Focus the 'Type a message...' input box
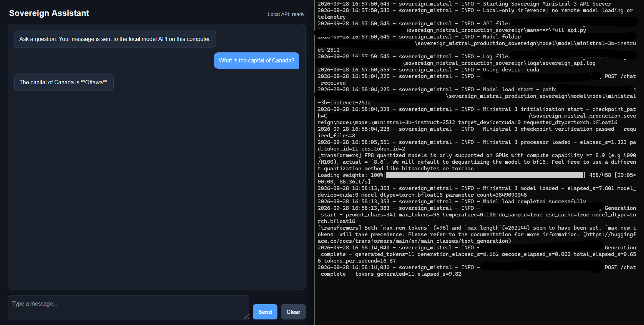 coord(128,307)
